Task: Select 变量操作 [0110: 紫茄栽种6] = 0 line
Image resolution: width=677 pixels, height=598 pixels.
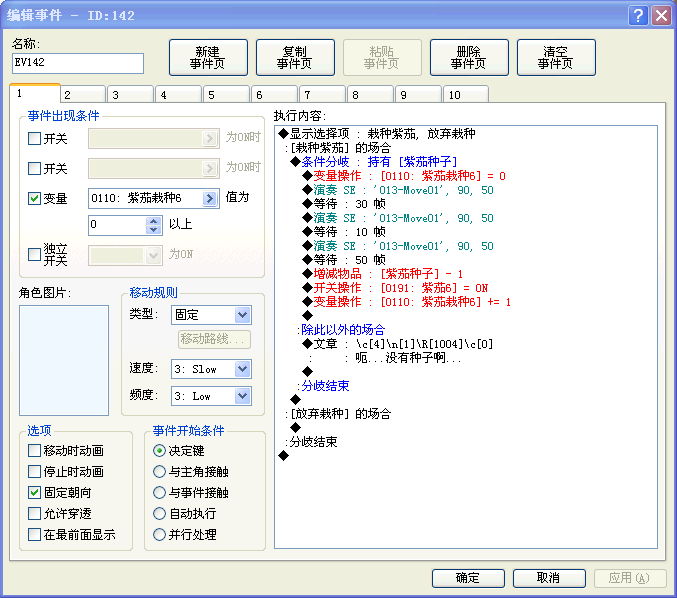Action: 404,176
